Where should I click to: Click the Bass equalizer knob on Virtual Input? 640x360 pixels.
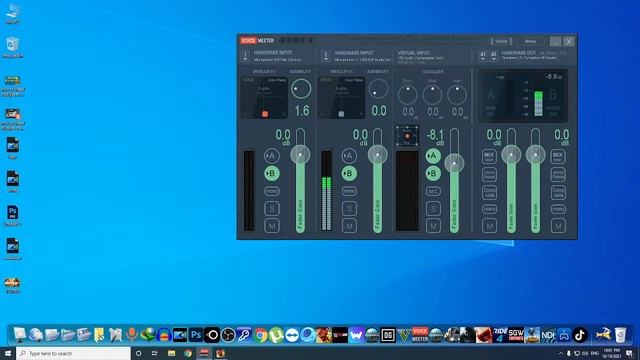407,95
